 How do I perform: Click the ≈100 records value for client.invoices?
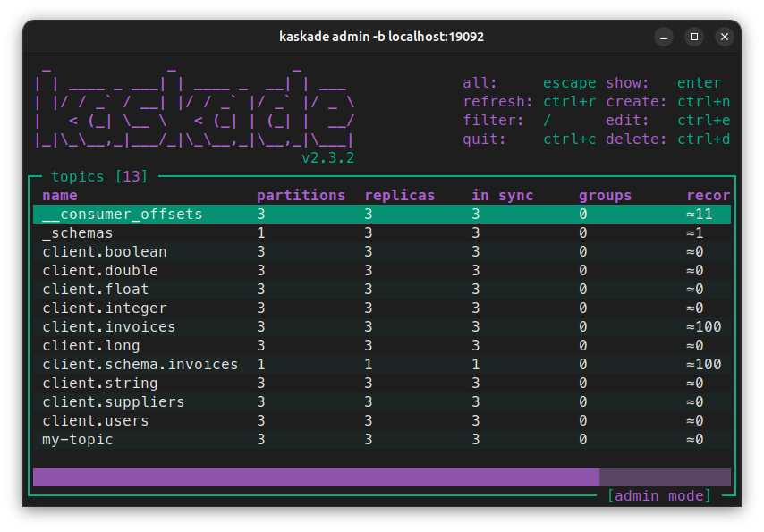tap(703, 327)
